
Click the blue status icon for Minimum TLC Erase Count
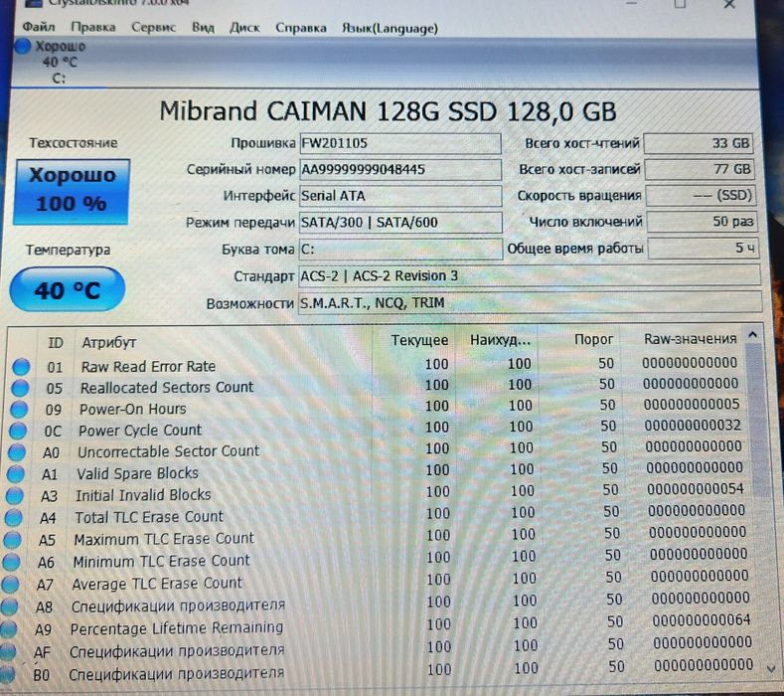click(12, 562)
